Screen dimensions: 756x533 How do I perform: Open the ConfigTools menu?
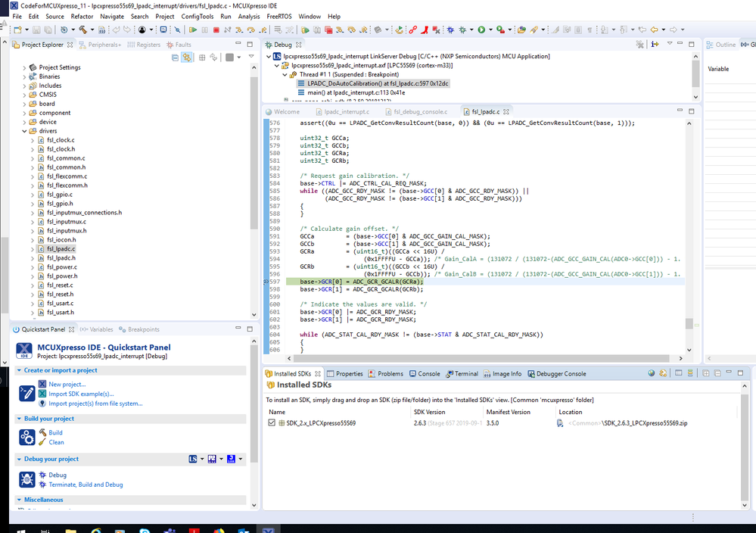coord(197,16)
